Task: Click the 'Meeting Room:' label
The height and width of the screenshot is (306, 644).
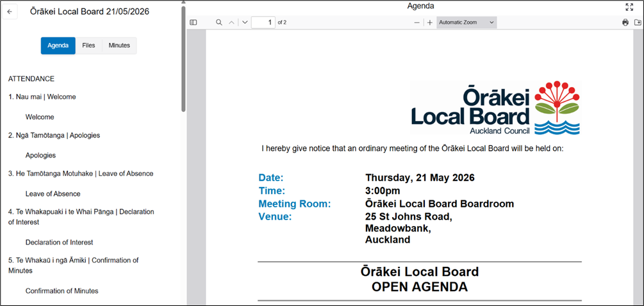Action: (295, 204)
